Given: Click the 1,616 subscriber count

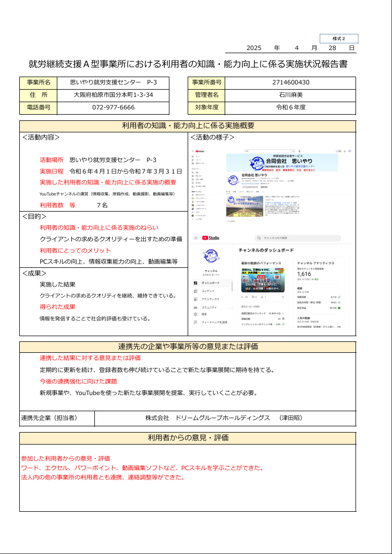Looking at the screenshot, I should (x=304, y=274).
